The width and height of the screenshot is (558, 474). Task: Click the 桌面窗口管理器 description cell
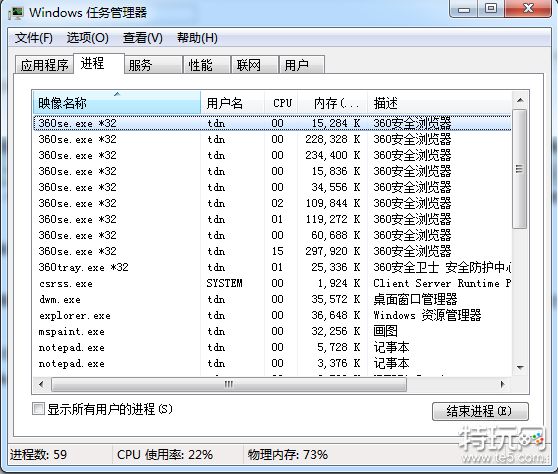click(415, 299)
